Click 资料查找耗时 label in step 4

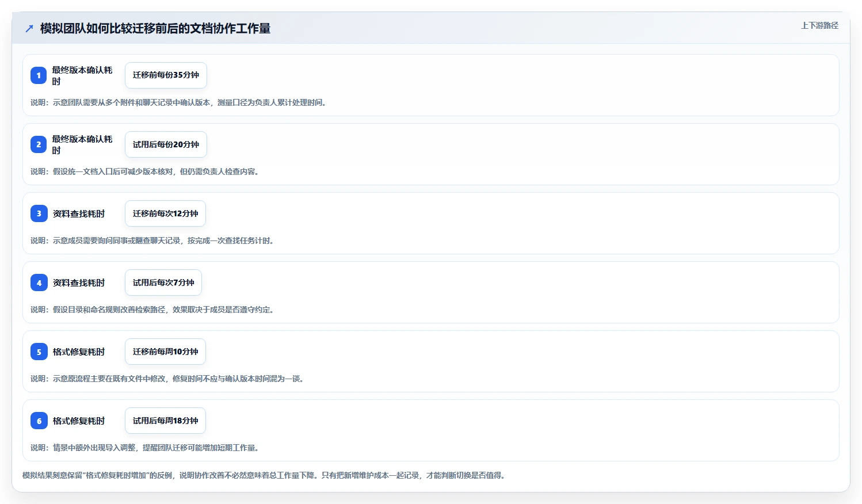coord(79,282)
